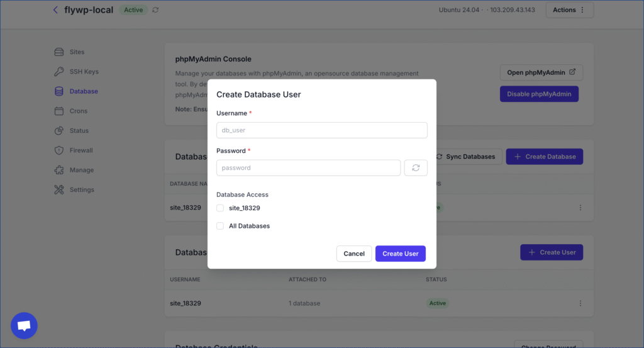
Task: Click the external link icon on Open phpMyAdmin
Action: click(x=572, y=72)
